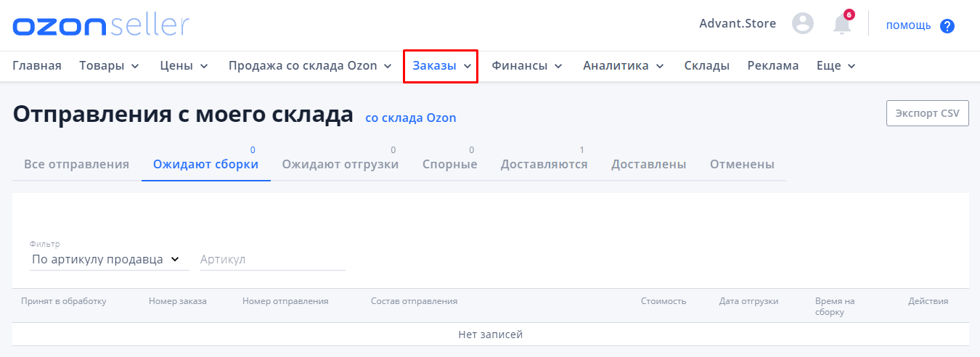Open the Реклама menu item
The height and width of the screenshot is (357, 980).
point(773,66)
